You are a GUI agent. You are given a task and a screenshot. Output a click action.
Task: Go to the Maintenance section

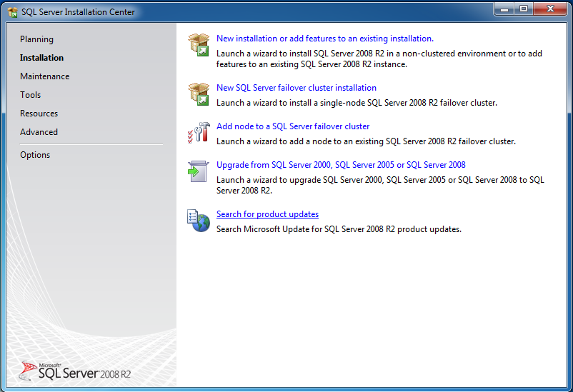coord(44,76)
